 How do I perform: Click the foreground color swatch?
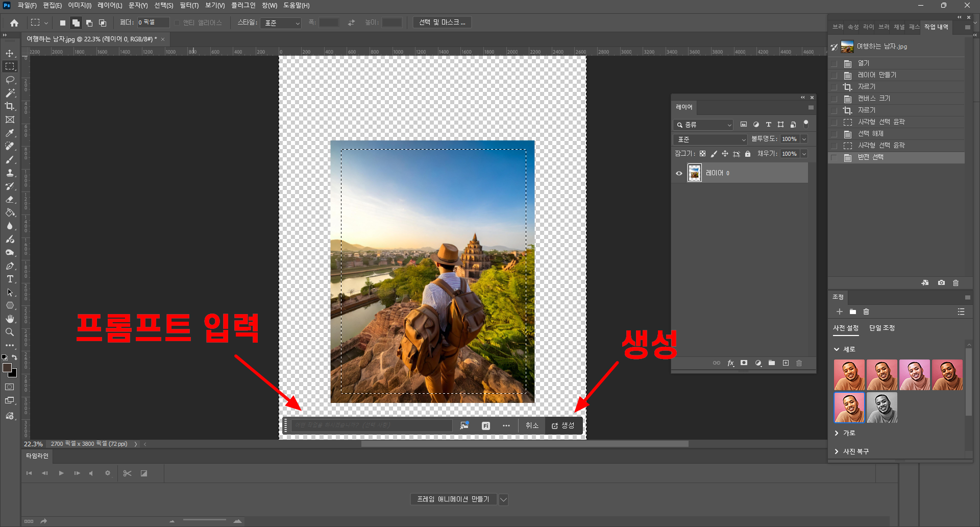click(7, 368)
